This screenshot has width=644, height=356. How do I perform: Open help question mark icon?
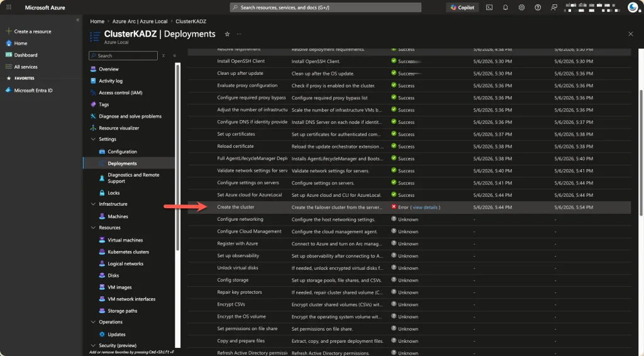538,8
